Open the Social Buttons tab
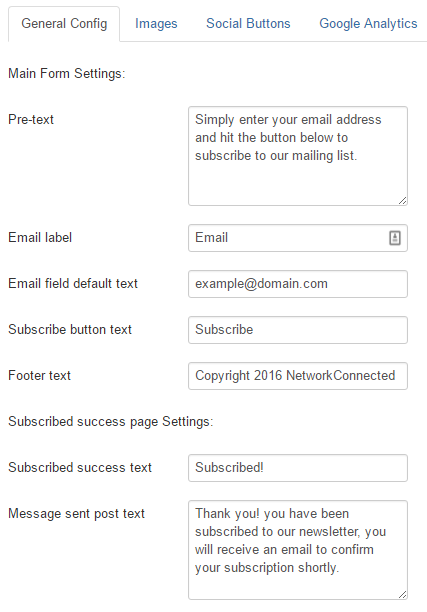427x612 pixels. pos(248,23)
